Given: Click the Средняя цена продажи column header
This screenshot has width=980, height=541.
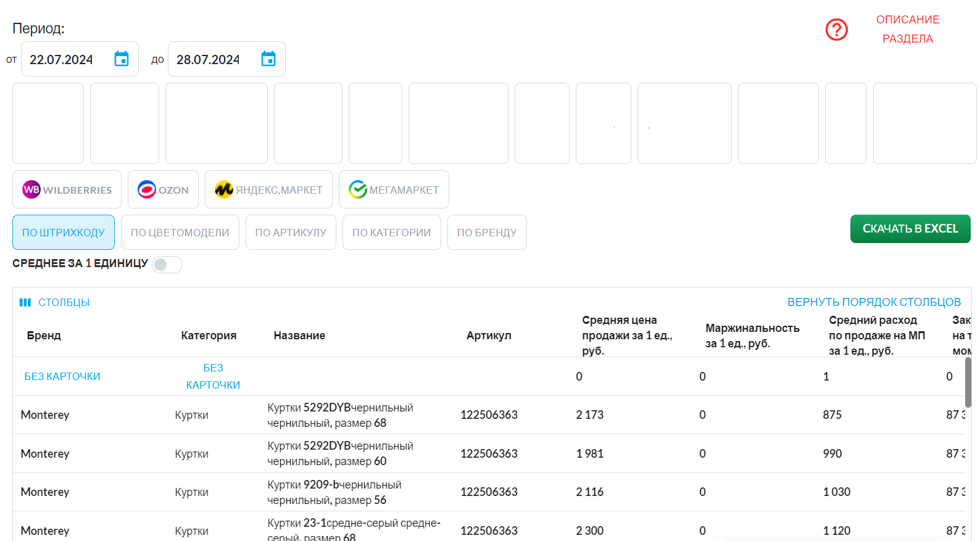Looking at the screenshot, I should (627, 336).
